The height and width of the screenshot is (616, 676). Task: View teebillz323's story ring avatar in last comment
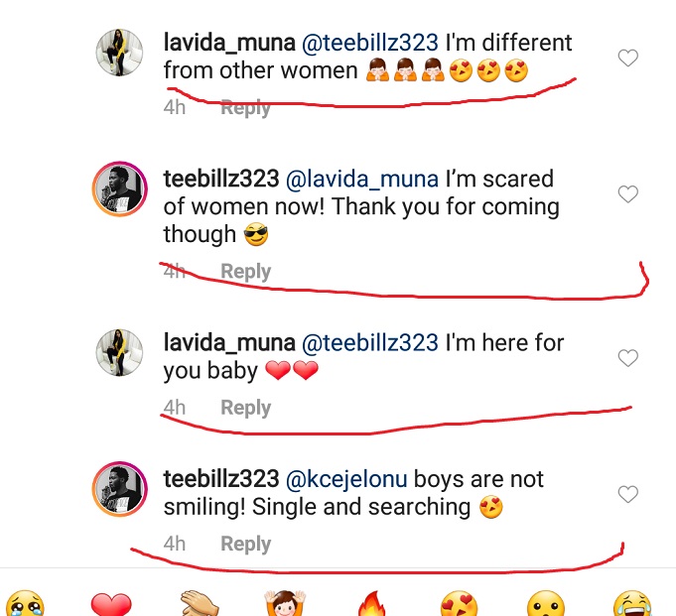pos(121,487)
